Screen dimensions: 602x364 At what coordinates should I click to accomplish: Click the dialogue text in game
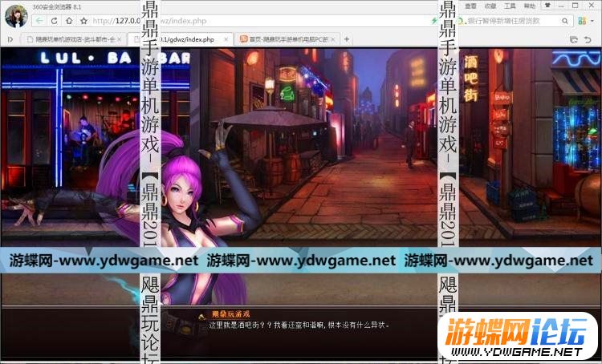[x=299, y=326]
